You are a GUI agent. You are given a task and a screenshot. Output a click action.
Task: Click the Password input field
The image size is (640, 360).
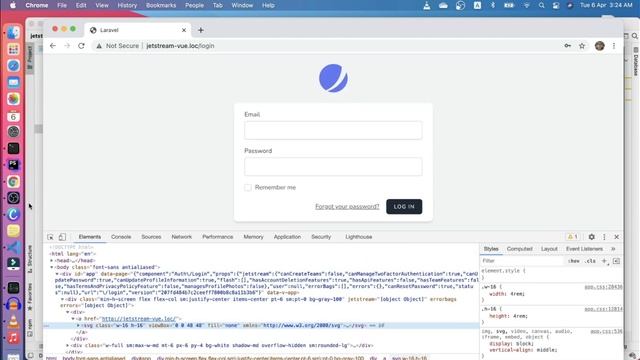tap(333, 167)
